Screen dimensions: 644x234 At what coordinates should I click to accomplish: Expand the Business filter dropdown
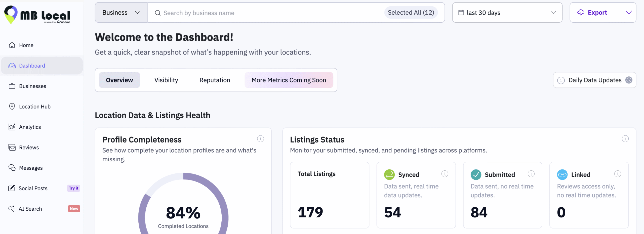121,13
